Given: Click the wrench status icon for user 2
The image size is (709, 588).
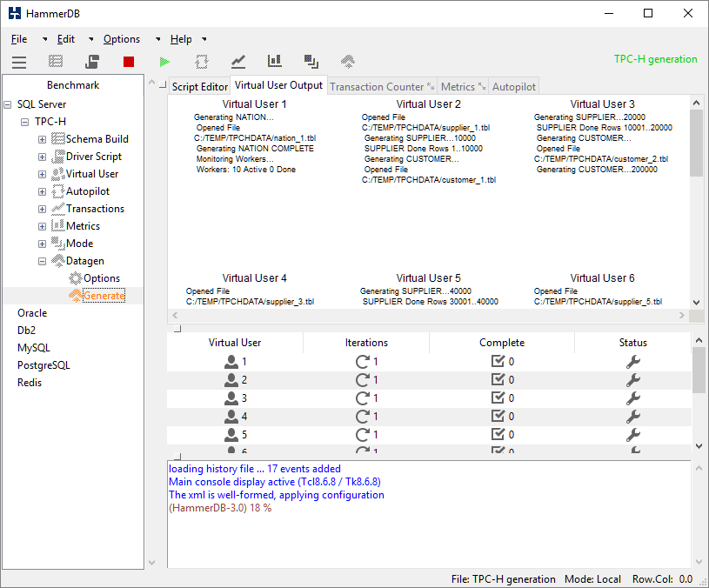Looking at the screenshot, I should [x=633, y=380].
